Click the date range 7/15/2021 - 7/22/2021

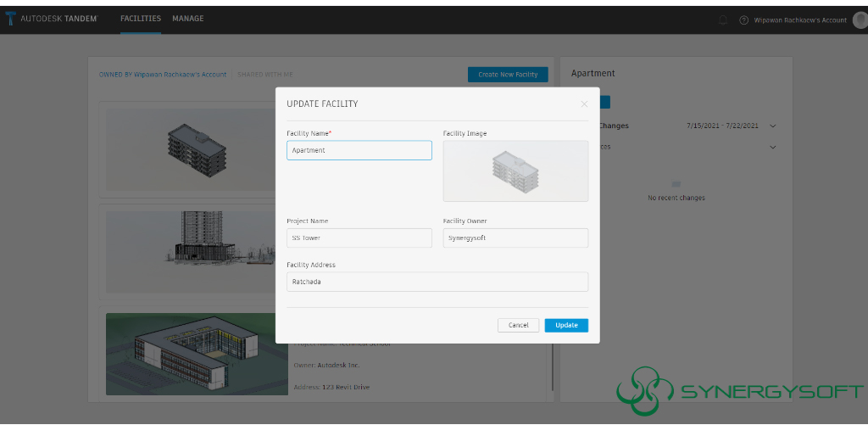[x=722, y=126]
